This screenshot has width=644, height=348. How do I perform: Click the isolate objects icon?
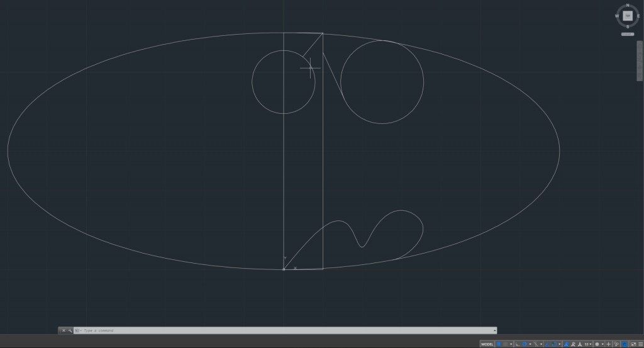616,344
